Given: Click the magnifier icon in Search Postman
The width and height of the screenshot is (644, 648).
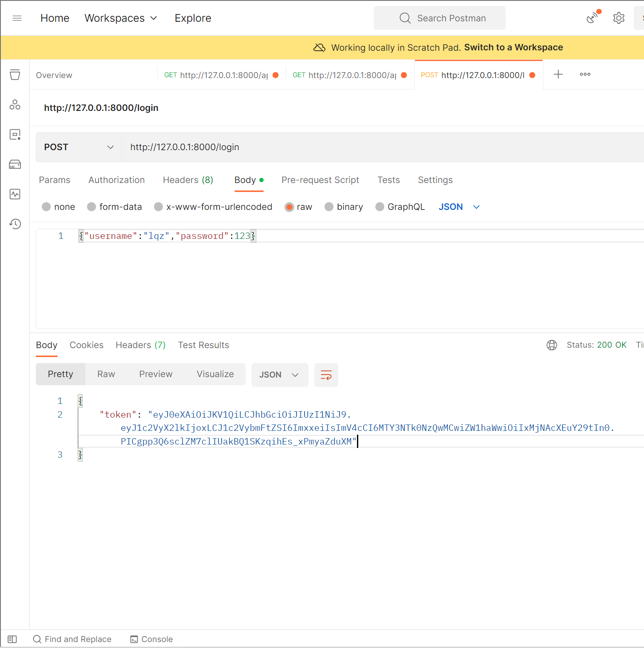Looking at the screenshot, I should tap(405, 18).
